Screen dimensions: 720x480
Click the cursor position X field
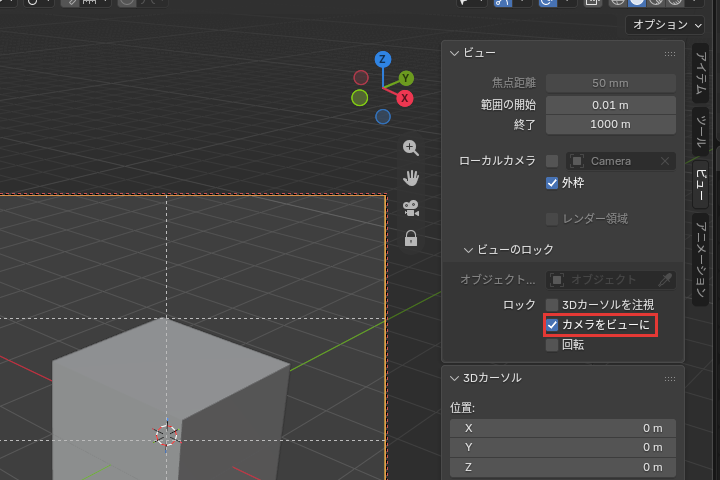coord(562,428)
